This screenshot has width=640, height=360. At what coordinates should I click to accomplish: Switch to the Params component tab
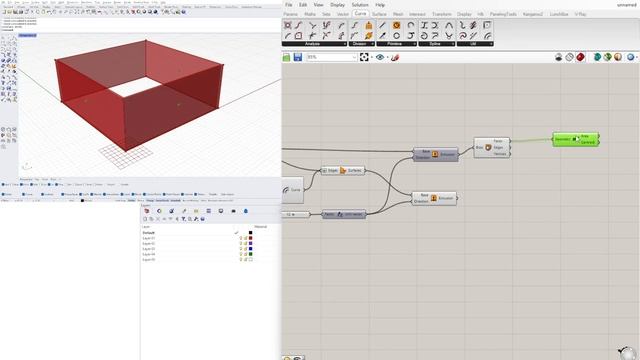coord(291,14)
